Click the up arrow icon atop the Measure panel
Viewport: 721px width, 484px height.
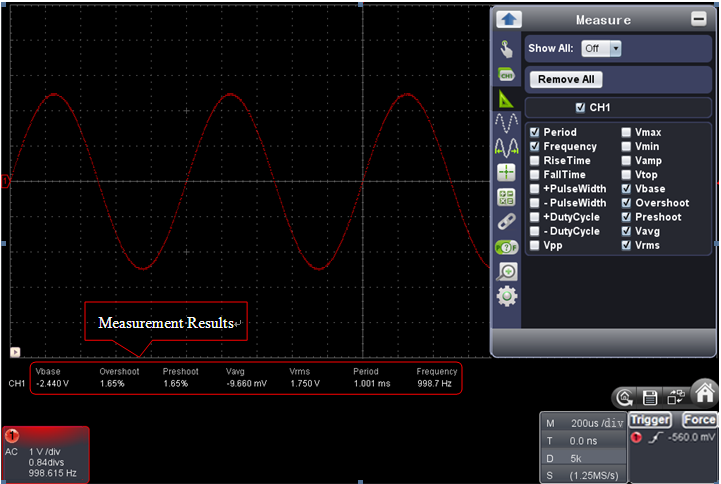[508, 19]
